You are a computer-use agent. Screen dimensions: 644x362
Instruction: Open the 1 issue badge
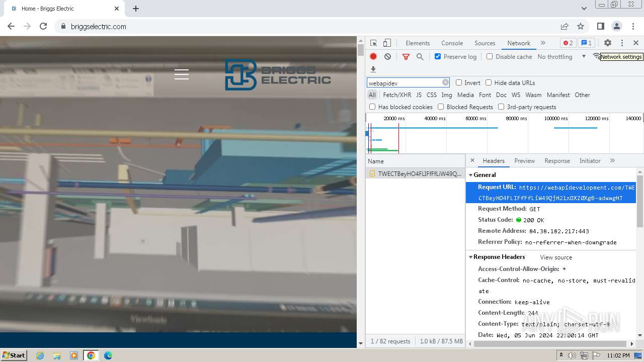[x=586, y=43]
